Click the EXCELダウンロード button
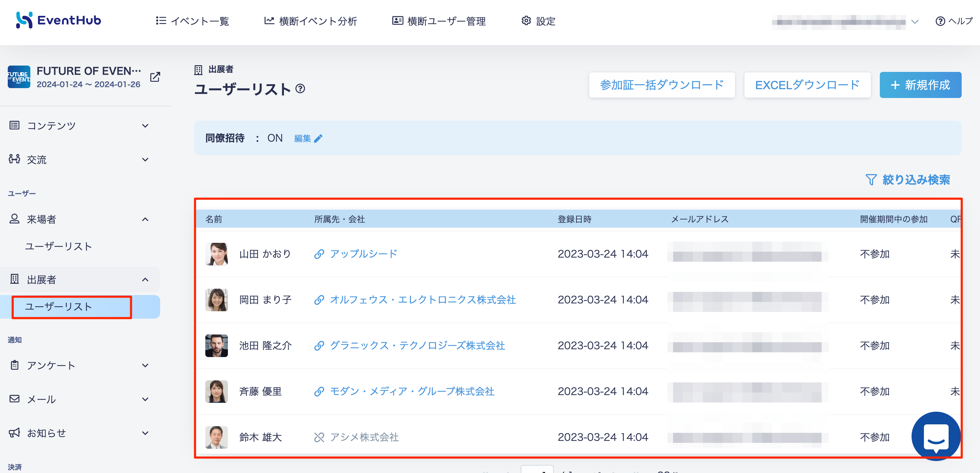 click(807, 85)
